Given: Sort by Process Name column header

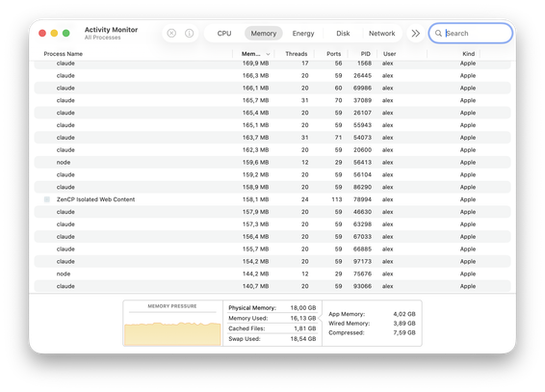Looking at the screenshot, I should click(63, 54).
